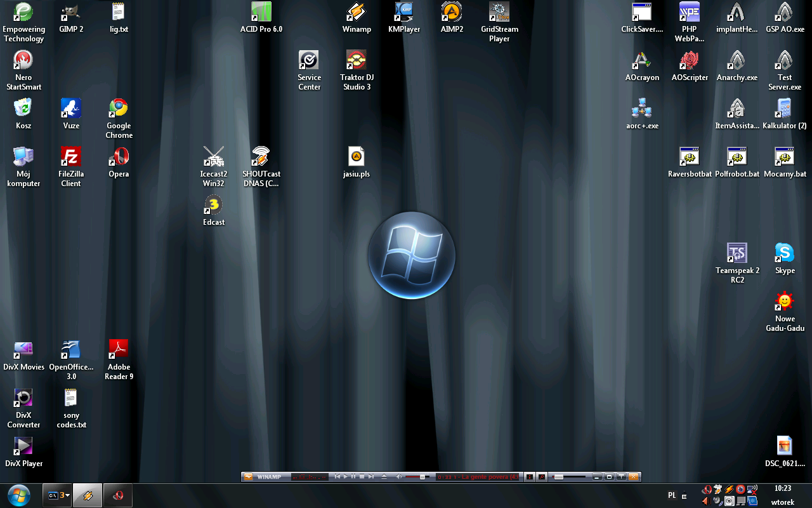The width and height of the screenshot is (812, 508).
Task: Click the taskbar clock showing 10:23
Action: (783, 489)
